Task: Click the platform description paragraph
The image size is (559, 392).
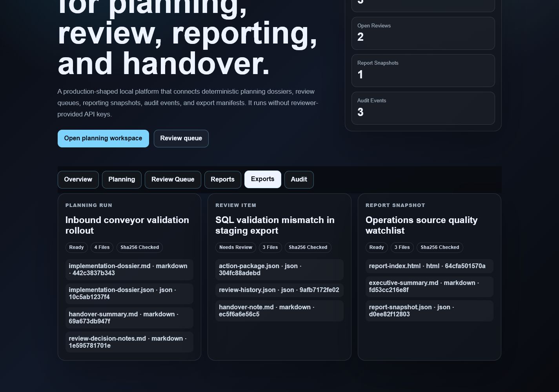Action: [x=188, y=103]
